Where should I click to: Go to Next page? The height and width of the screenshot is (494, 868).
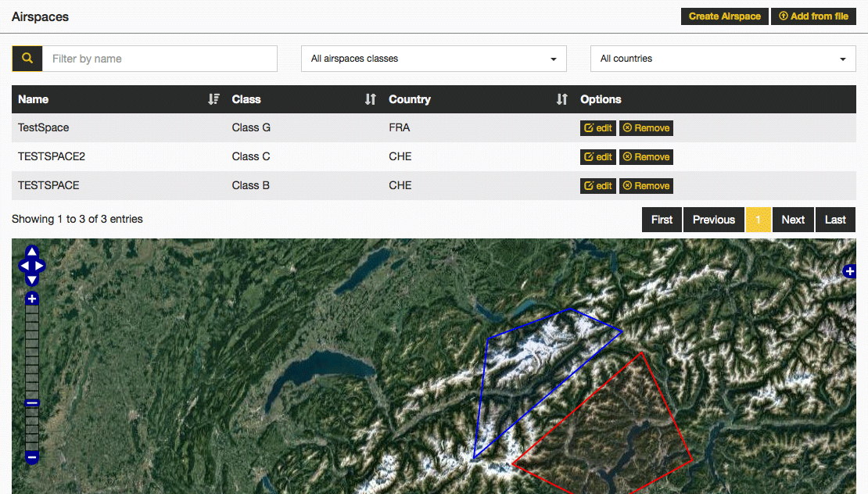coord(793,220)
